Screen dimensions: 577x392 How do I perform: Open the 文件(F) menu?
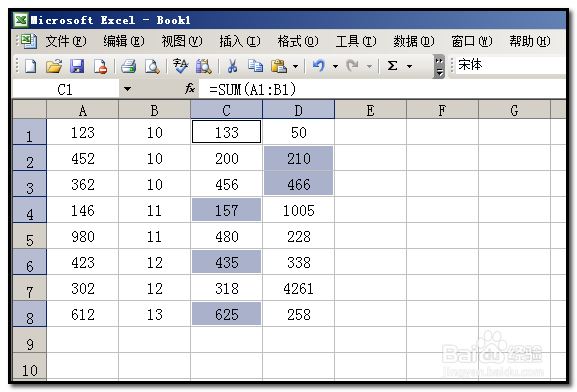[66, 41]
